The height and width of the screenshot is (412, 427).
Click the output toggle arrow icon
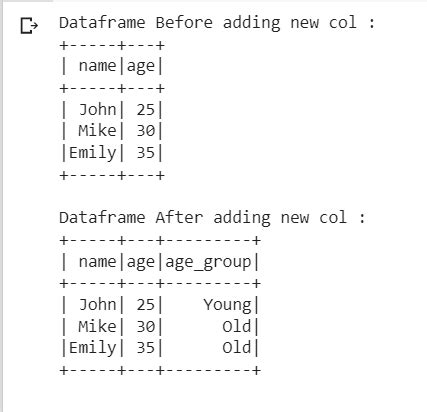[x=29, y=26]
